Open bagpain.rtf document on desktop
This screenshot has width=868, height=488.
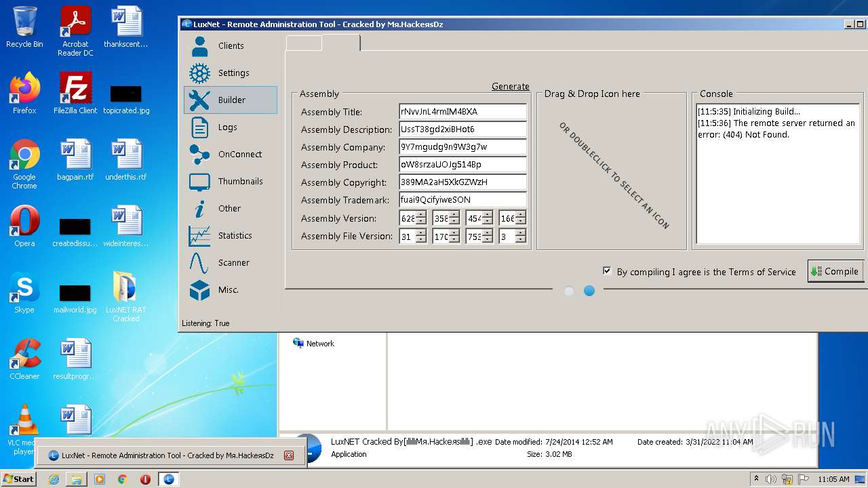click(x=75, y=160)
